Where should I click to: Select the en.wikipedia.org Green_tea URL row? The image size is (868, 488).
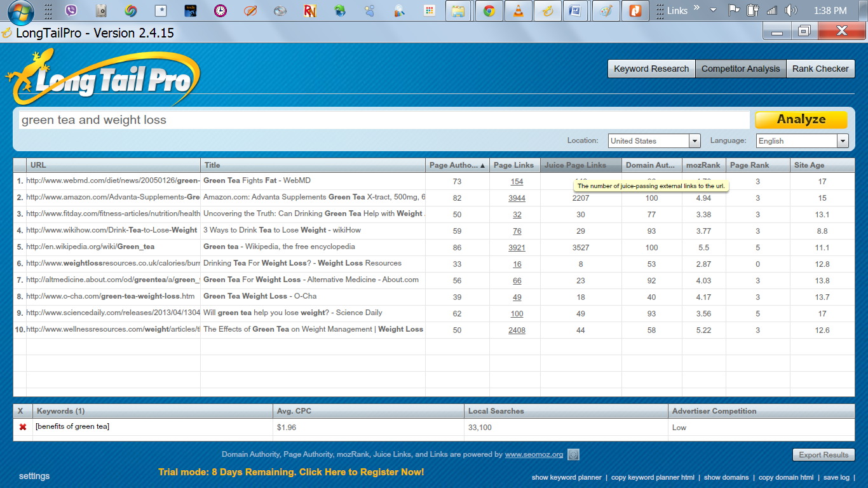[90, 247]
